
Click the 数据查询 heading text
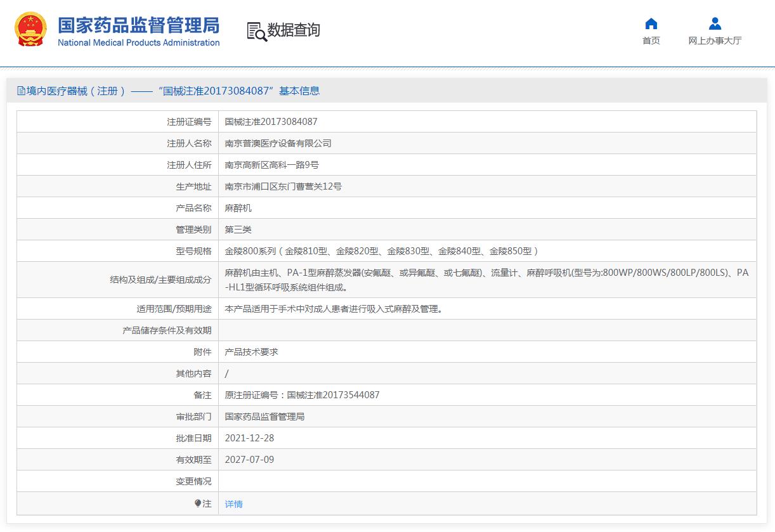[x=294, y=30]
